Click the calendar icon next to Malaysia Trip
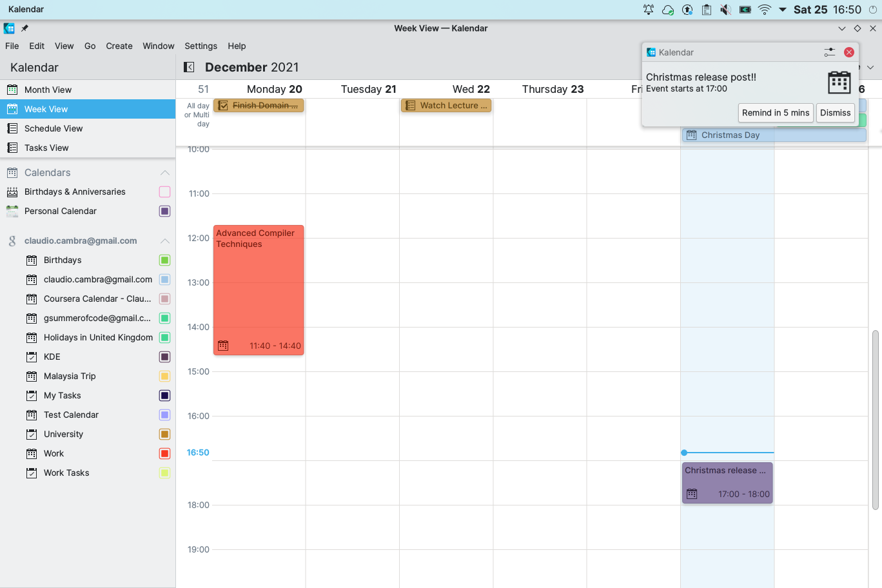This screenshot has width=882, height=588. 32,376
